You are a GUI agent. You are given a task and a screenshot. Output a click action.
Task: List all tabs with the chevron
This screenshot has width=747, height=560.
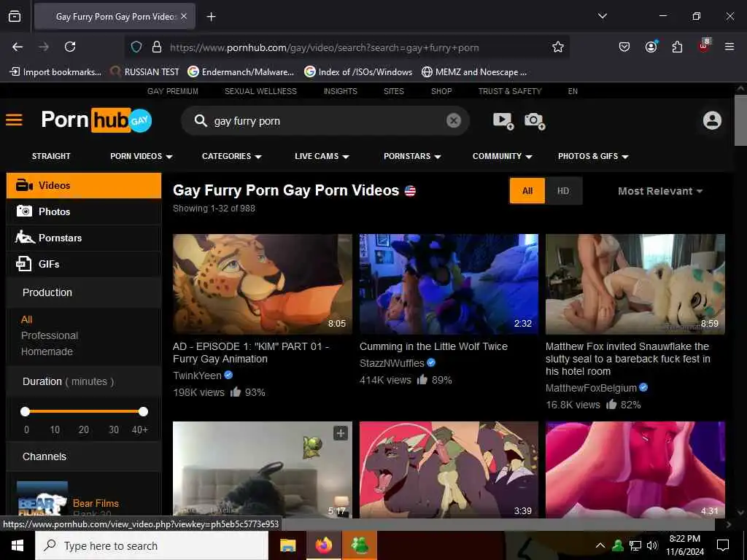click(x=602, y=16)
